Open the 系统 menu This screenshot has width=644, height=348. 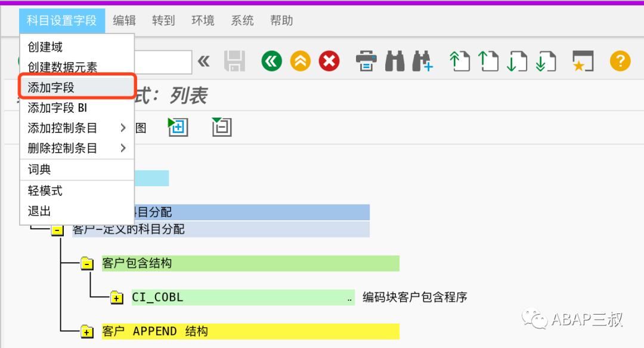coord(242,20)
